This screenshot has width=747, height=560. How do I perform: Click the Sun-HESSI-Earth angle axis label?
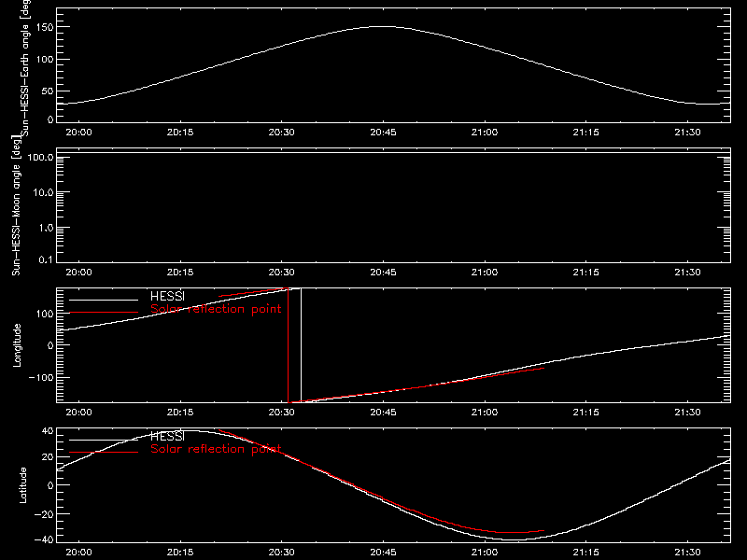(x=25, y=66)
